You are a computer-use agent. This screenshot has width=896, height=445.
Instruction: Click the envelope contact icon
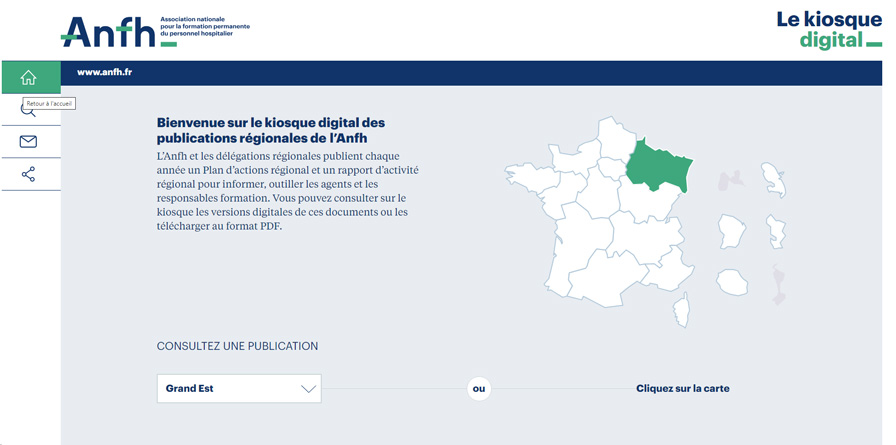pyautogui.click(x=28, y=142)
